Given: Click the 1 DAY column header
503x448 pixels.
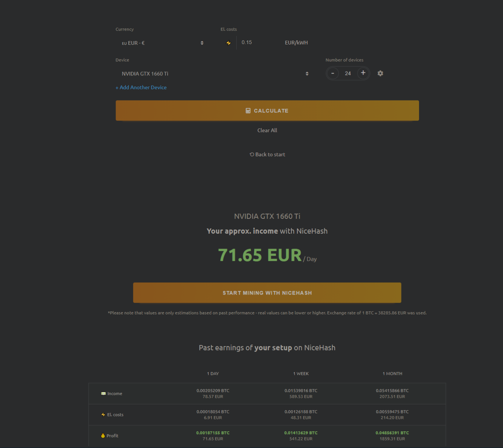Looking at the screenshot, I should (x=213, y=374).
